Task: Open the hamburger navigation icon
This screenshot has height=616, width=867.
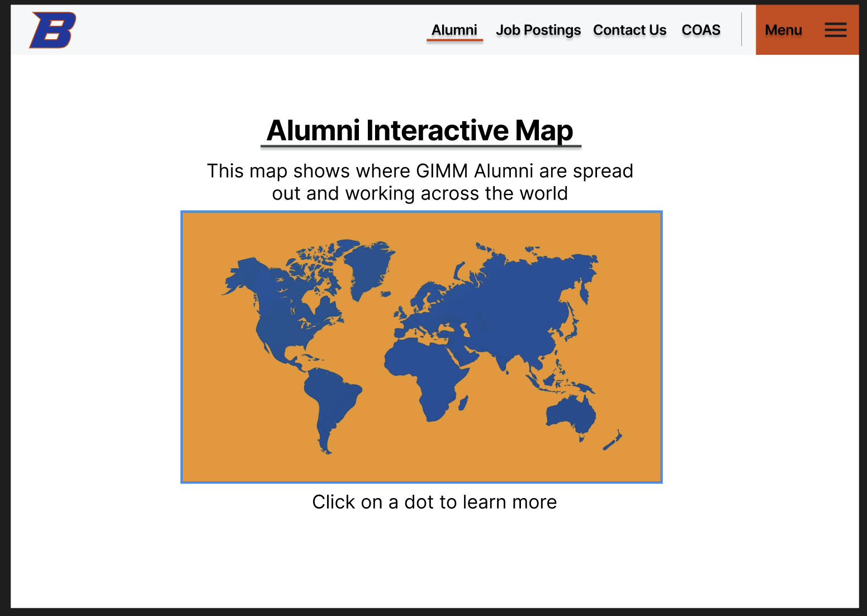Action: point(835,30)
